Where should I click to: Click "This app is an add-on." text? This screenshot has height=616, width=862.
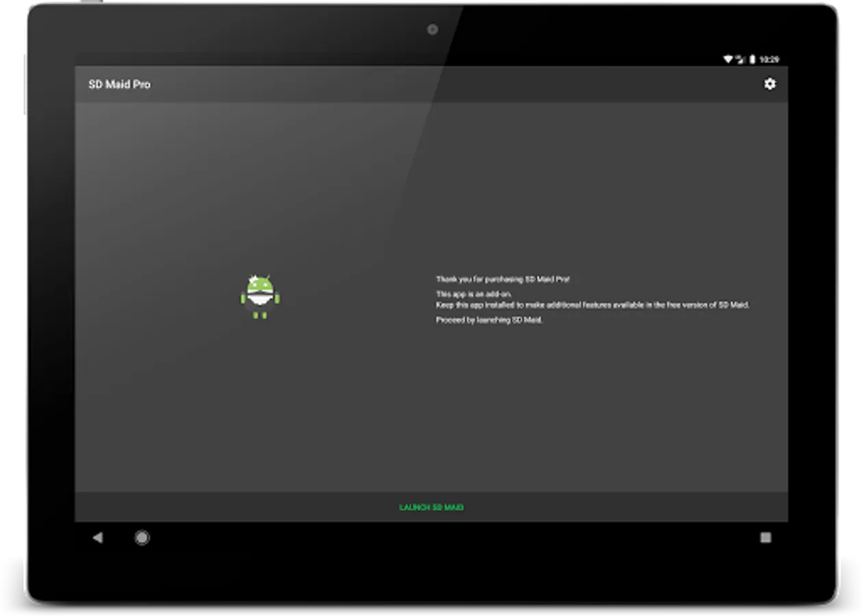pyautogui.click(x=474, y=294)
